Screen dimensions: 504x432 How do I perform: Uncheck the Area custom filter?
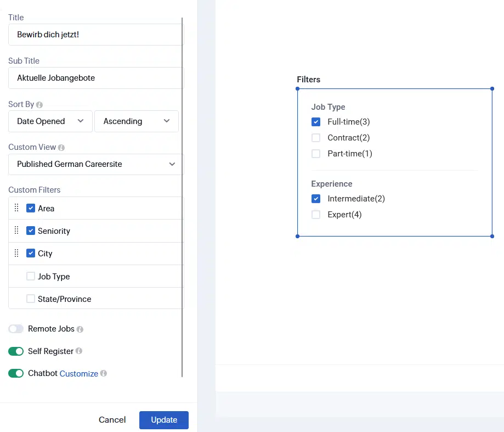[31, 208]
